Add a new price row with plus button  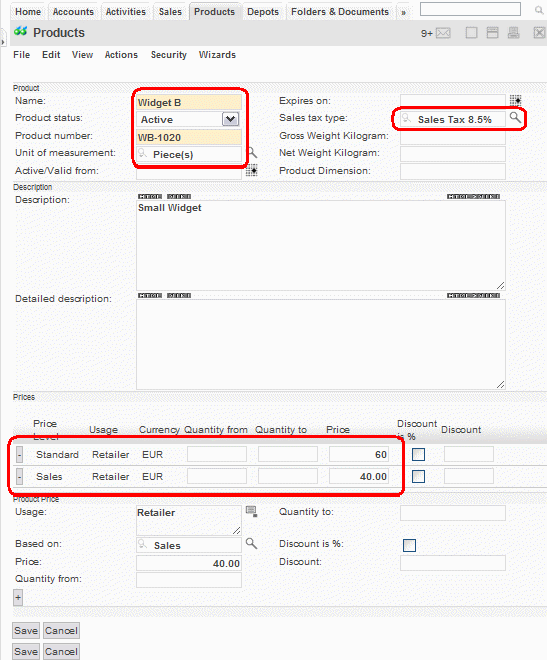18,598
